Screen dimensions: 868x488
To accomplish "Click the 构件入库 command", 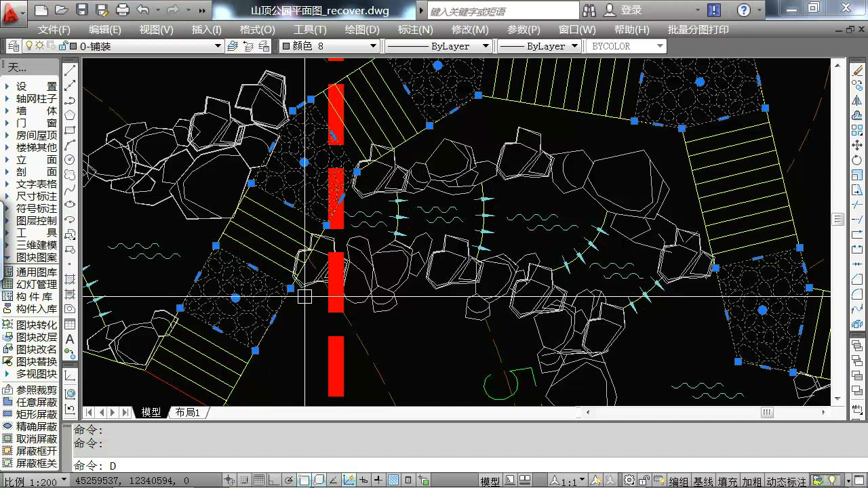I will click(x=31, y=308).
